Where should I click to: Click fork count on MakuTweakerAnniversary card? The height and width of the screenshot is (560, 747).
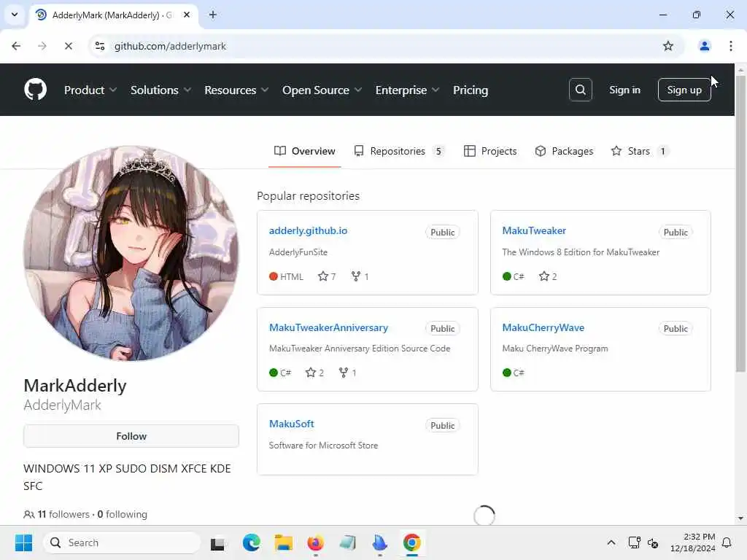point(347,373)
